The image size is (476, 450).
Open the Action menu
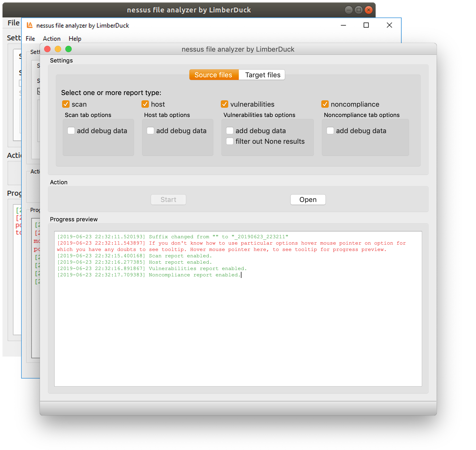(x=52, y=39)
